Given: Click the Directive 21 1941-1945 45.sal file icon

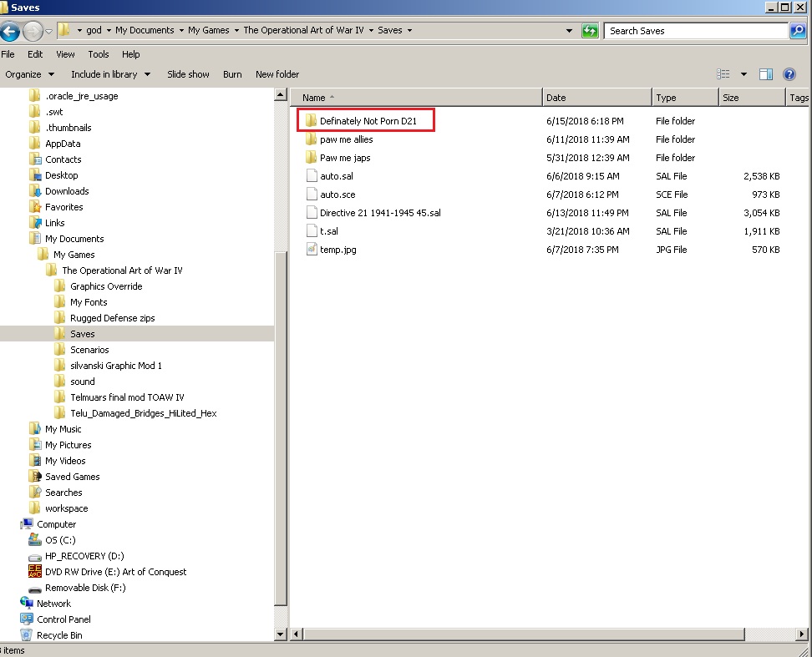Looking at the screenshot, I should pyautogui.click(x=312, y=213).
